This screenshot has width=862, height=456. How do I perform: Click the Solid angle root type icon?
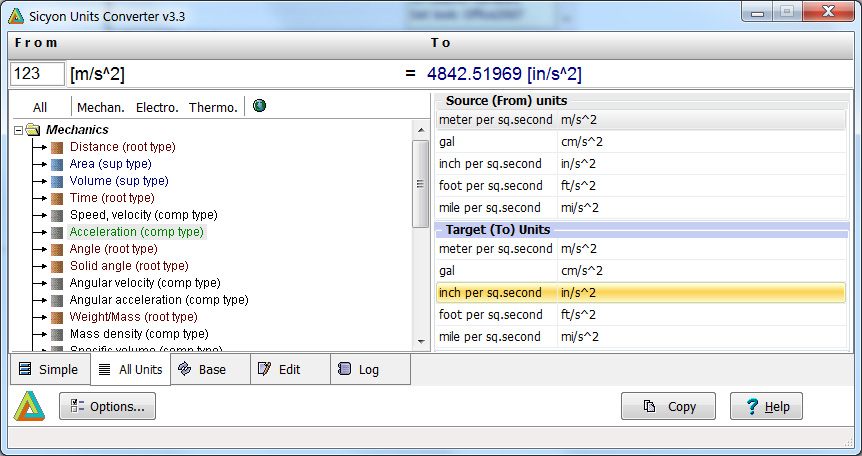[57, 267]
